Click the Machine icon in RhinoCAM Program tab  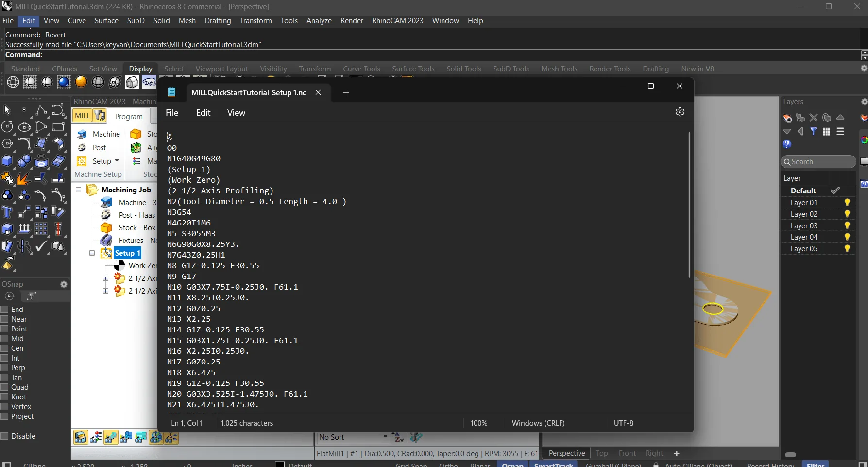(x=100, y=134)
